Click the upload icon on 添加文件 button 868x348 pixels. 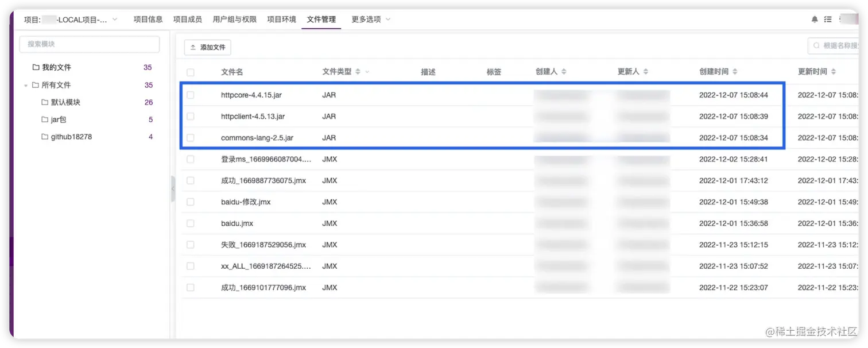pos(193,48)
